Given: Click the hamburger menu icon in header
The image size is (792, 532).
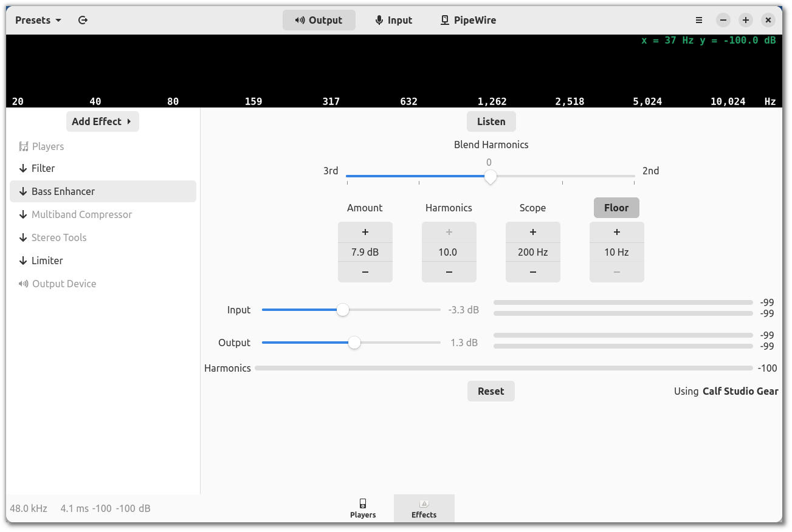Looking at the screenshot, I should 699,20.
